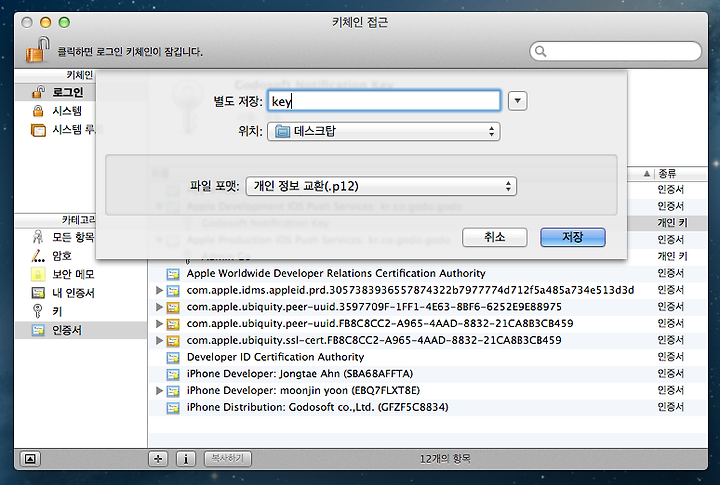Expand the com.apple.ubiquity.peer-uuid.3597709F row
Viewport: 720px width, 485px height.
pyautogui.click(x=159, y=307)
